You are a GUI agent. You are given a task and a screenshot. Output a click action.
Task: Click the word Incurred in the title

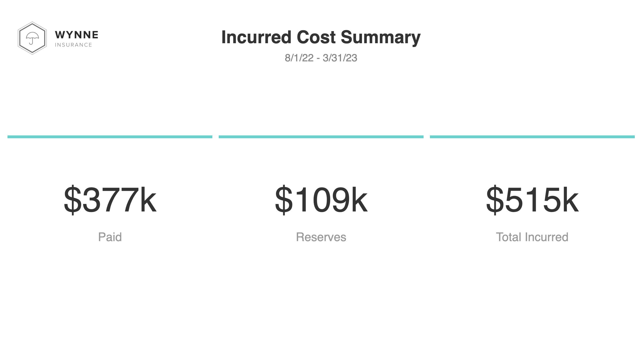tap(256, 37)
